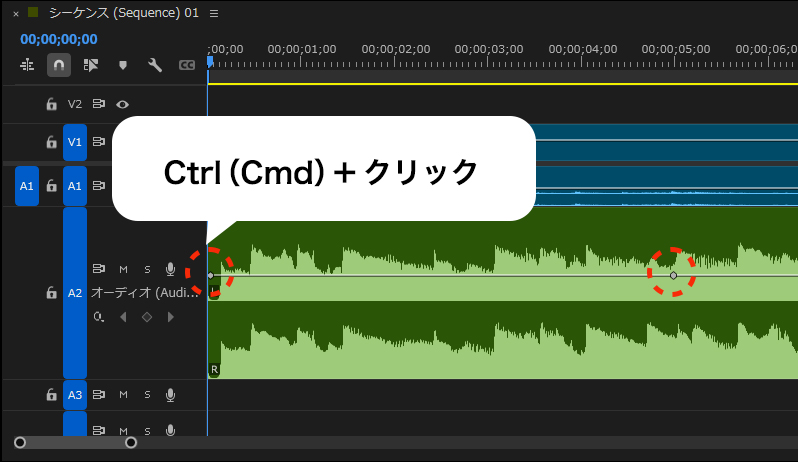Viewport: 798px width, 462px height.
Task: Select the blue V1 video clip
Action: point(667,142)
